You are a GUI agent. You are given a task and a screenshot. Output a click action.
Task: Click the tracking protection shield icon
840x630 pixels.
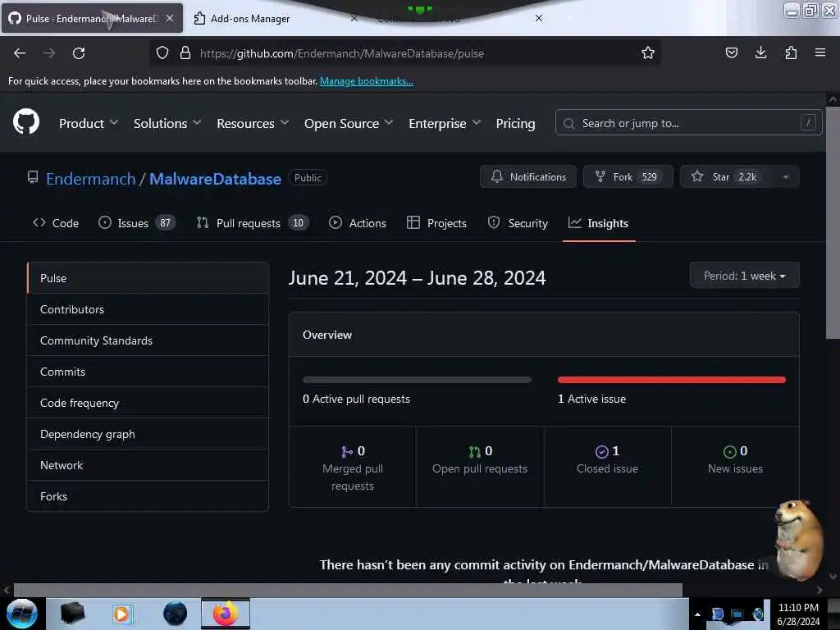click(x=162, y=52)
